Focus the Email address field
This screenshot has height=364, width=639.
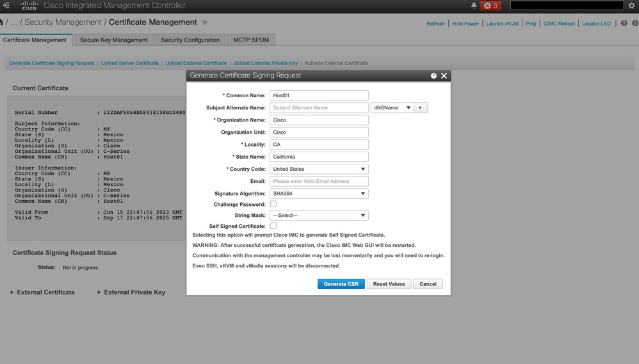[319, 181]
